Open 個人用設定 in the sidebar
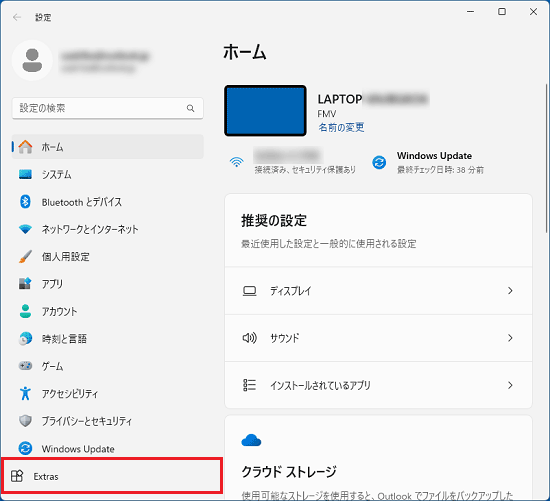The height and width of the screenshot is (501, 550). point(108,256)
